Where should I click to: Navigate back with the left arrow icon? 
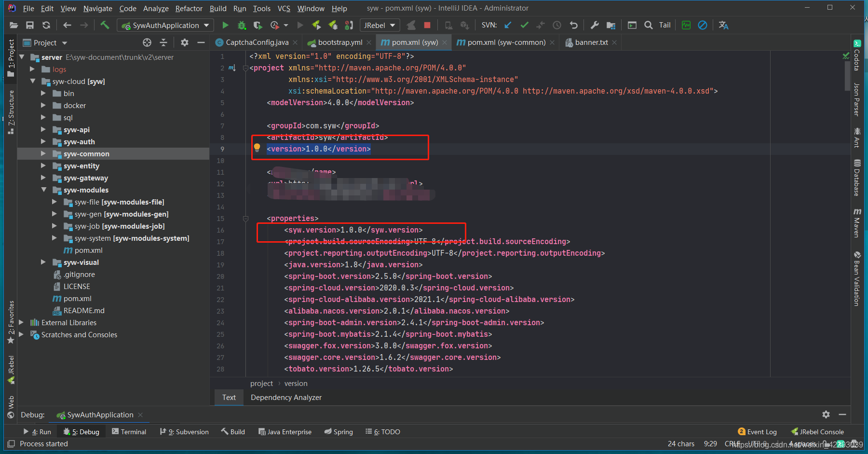(x=67, y=25)
